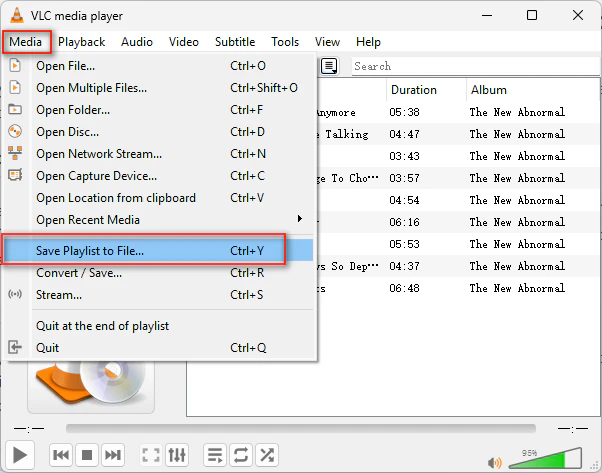Open the View menu
The width and height of the screenshot is (602, 473).
coord(327,41)
